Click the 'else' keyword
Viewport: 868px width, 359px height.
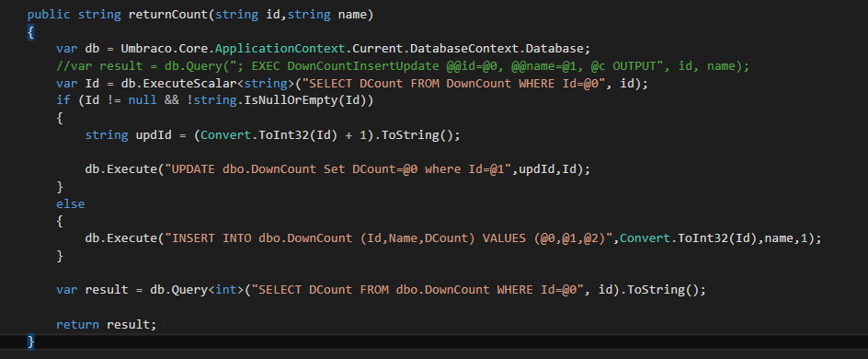70,203
